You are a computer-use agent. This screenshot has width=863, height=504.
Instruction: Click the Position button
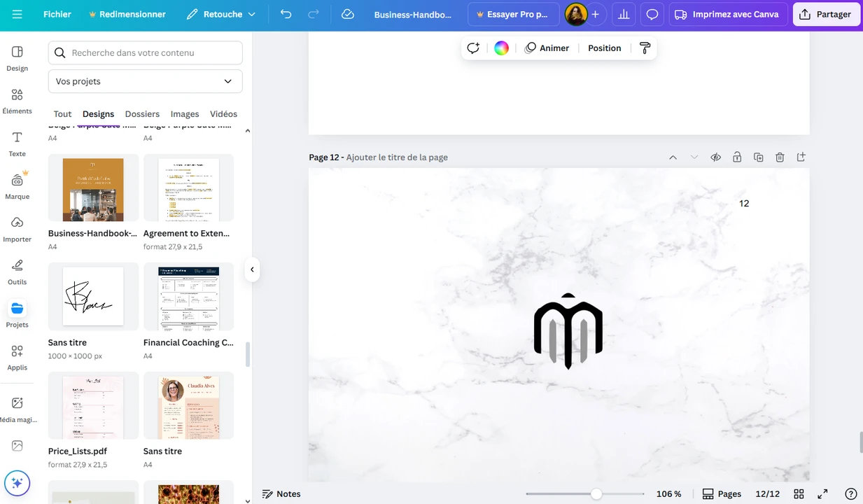(605, 48)
